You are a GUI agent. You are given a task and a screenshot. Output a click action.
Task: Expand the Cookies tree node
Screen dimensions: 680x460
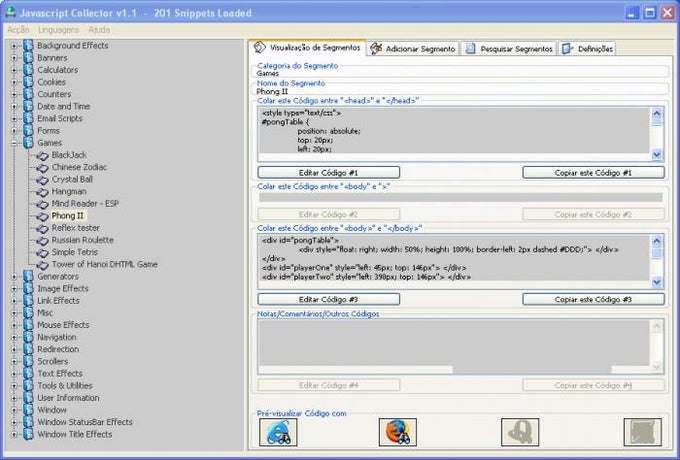[x=14, y=82]
